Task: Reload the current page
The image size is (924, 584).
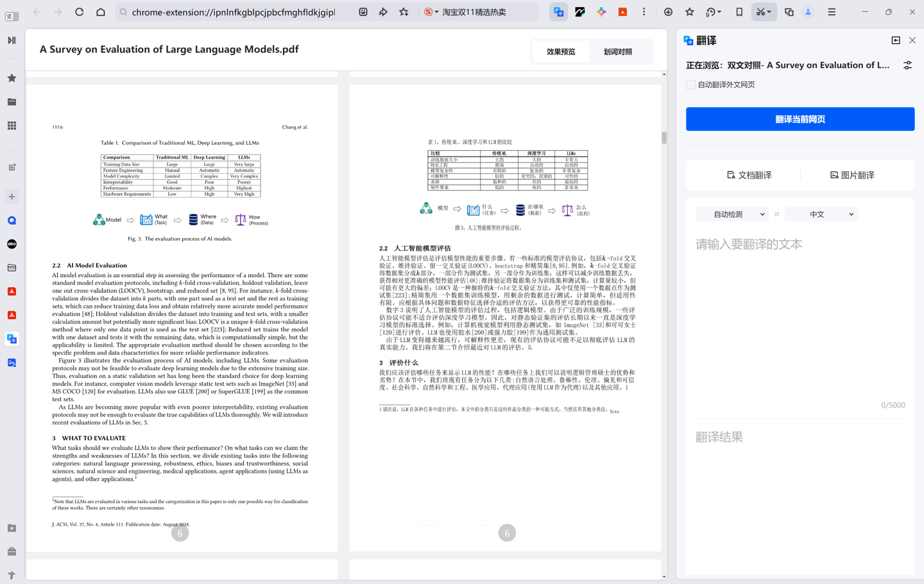Action: [x=80, y=12]
